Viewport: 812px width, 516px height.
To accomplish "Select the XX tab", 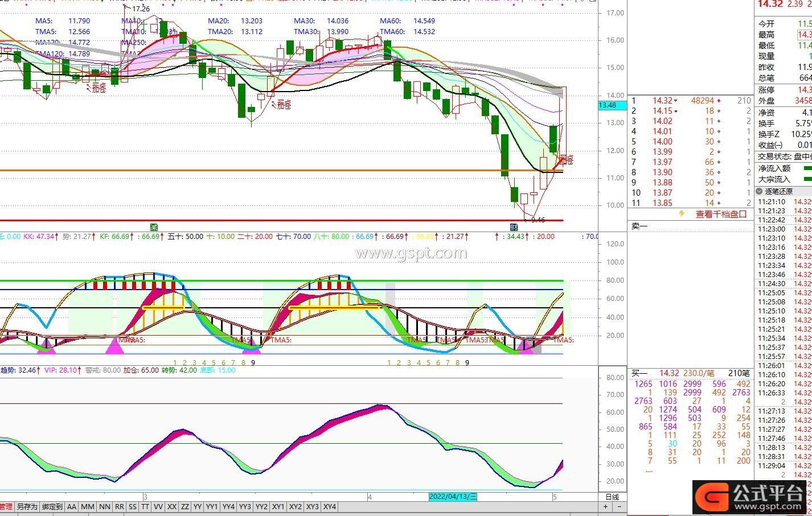I will click(172, 506).
